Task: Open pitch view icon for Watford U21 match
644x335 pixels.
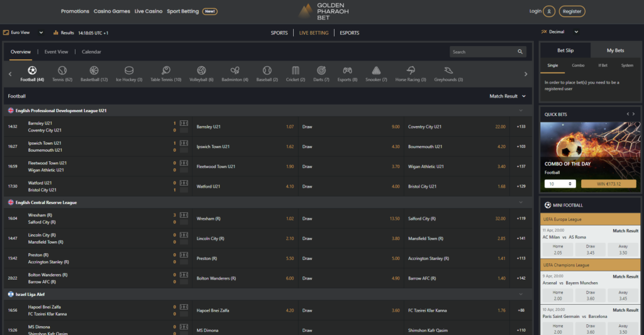Action: coord(184,183)
